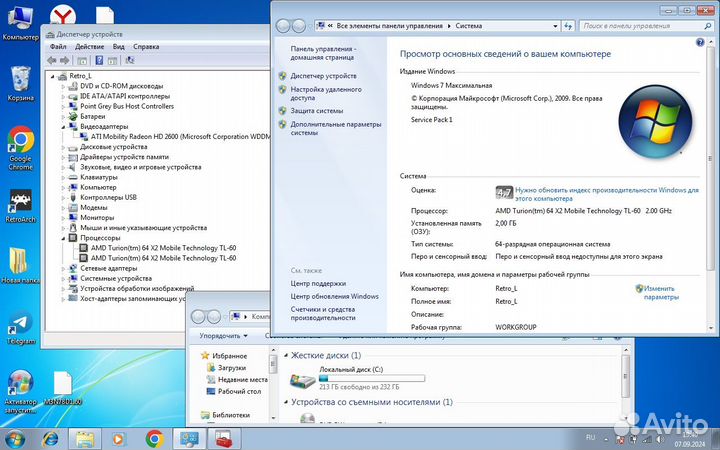Click the Windows Experience Index 4.7 badge
720x450 pixels.
pos(504,192)
